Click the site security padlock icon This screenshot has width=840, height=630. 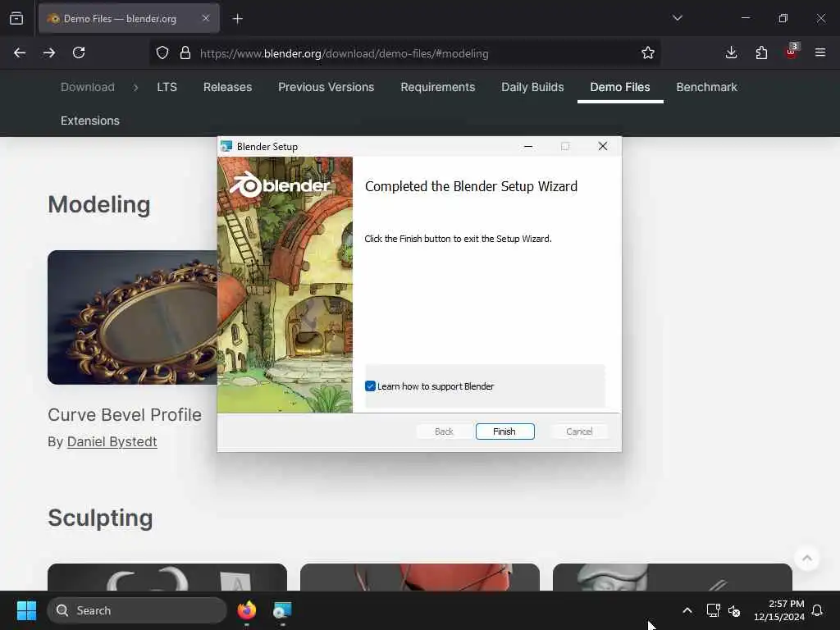click(185, 52)
